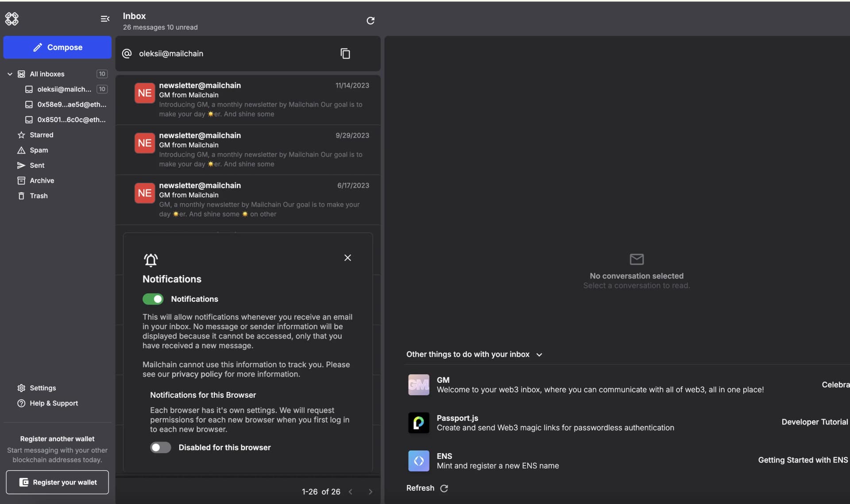This screenshot has width=850, height=504.
Task: Click Register your wallet
Action: coord(57,482)
